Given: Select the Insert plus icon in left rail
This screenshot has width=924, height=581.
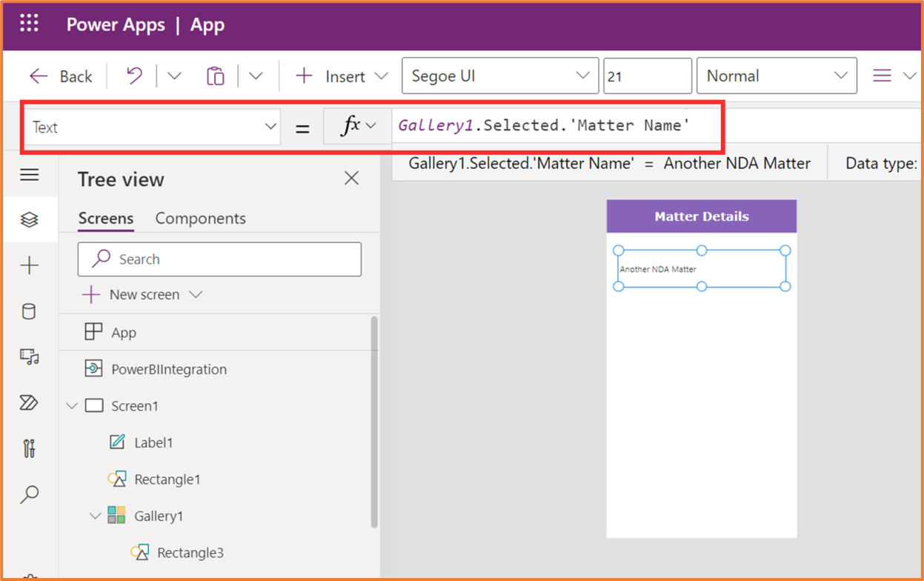Looking at the screenshot, I should (x=30, y=266).
